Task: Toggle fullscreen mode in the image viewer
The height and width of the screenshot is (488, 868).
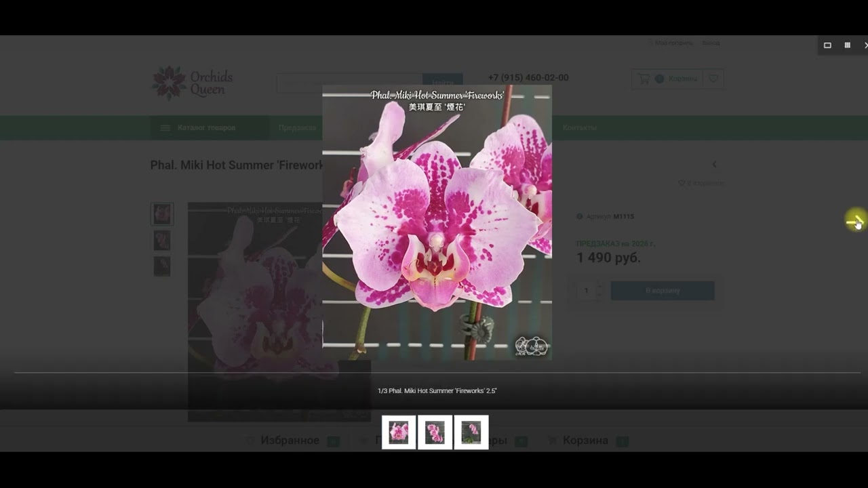Action: tap(827, 45)
